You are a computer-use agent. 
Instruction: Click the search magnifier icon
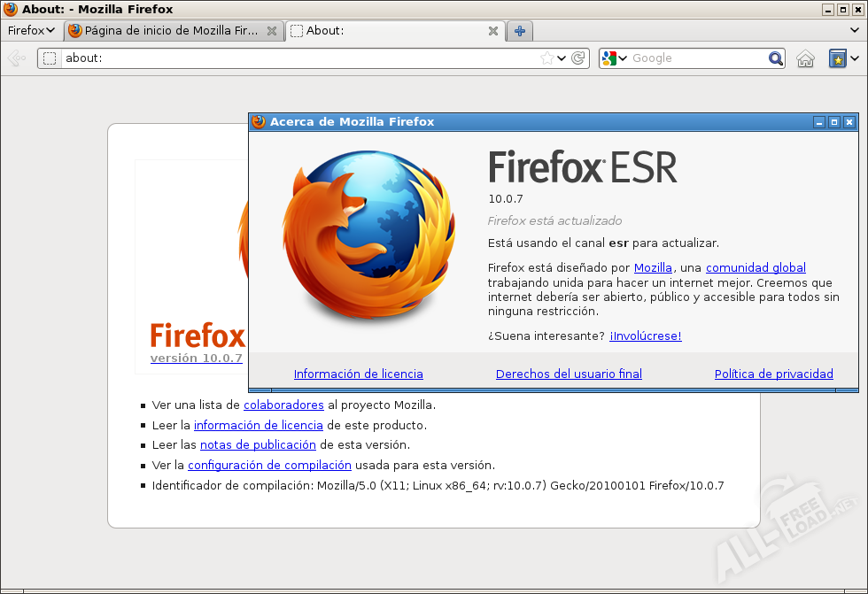776,58
